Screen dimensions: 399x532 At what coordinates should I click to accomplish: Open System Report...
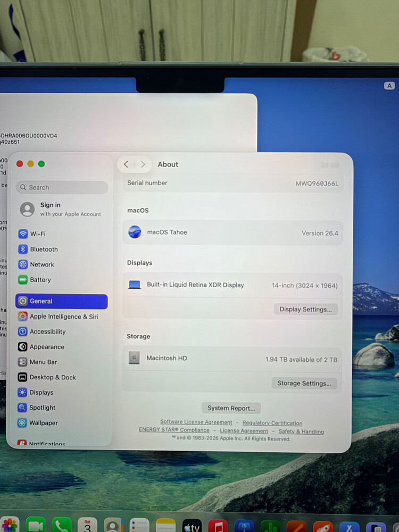point(231,408)
